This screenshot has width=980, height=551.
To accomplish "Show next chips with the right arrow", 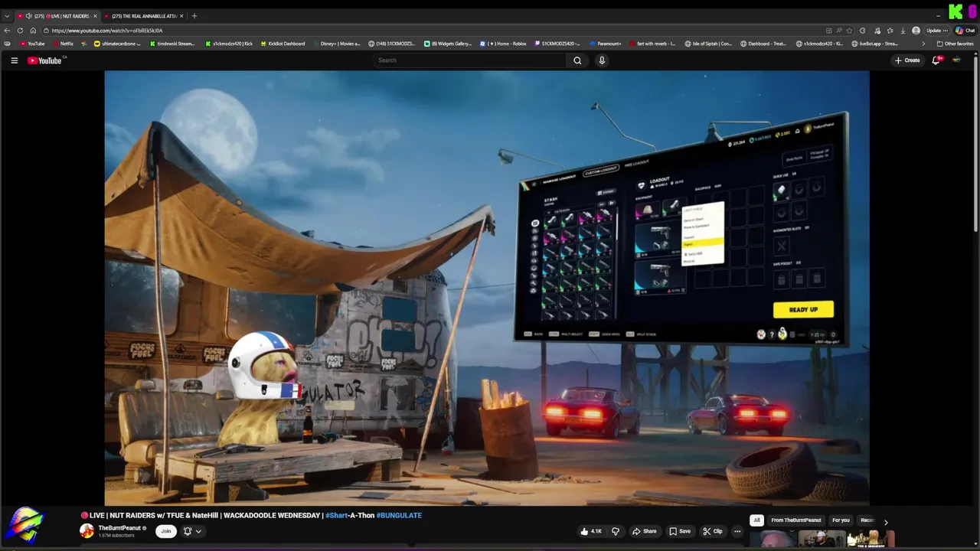I will [886, 522].
